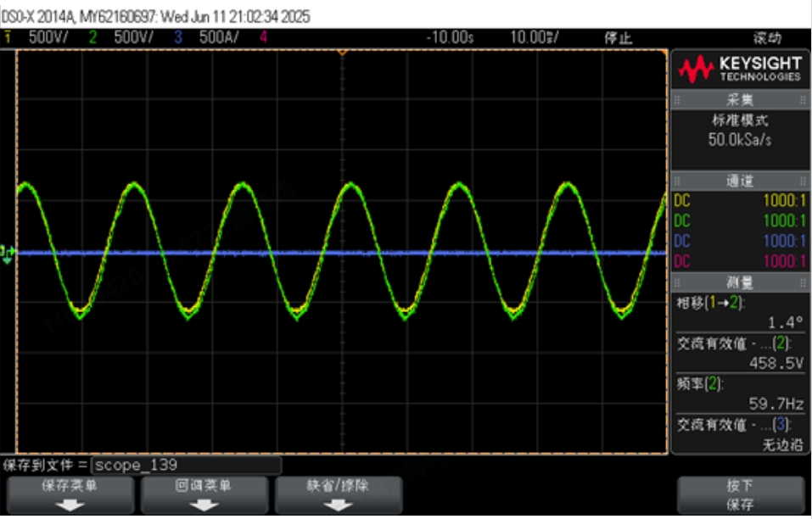Open the 测量 measurement panel header
The width and height of the screenshot is (812, 519).
coord(741,282)
